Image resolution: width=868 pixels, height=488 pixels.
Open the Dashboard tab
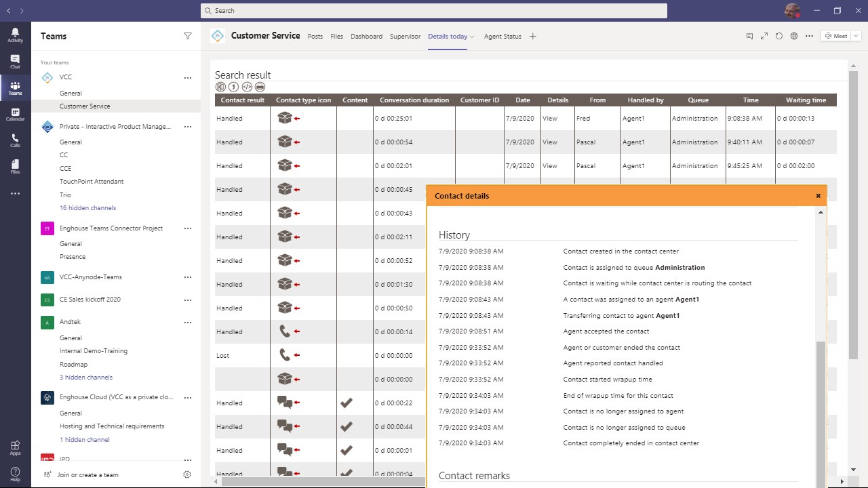pyautogui.click(x=366, y=37)
